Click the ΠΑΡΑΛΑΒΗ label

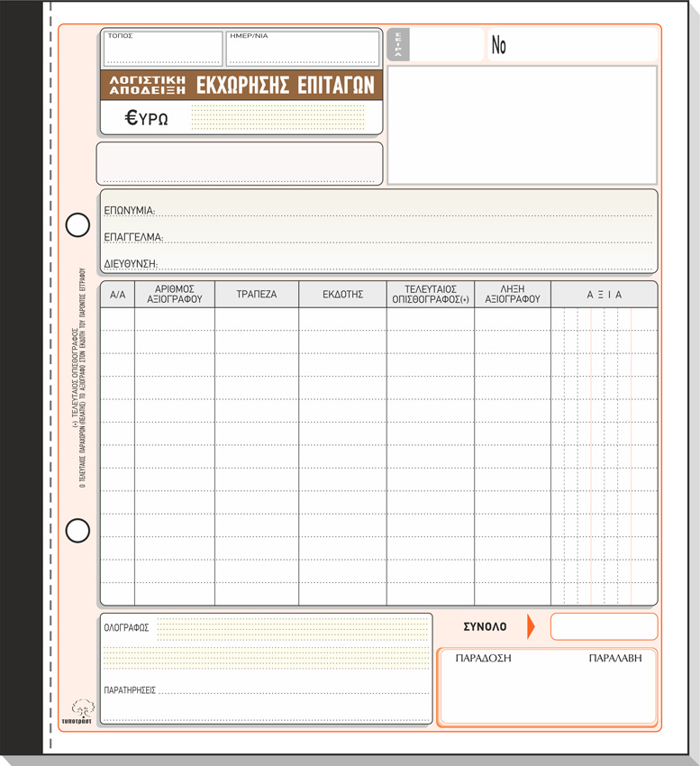pos(615,658)
